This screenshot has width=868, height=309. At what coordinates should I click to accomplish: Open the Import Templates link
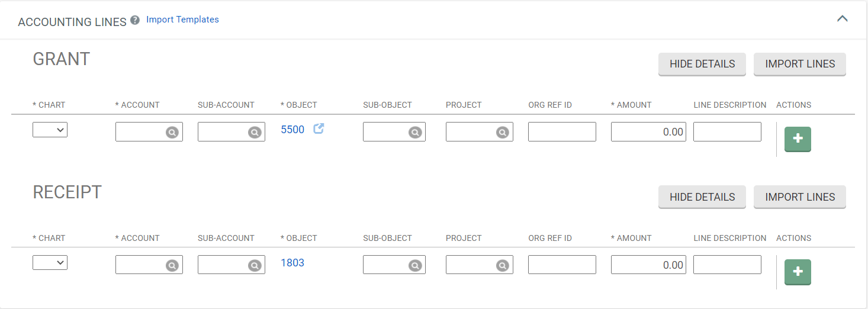tap(182, 20)
